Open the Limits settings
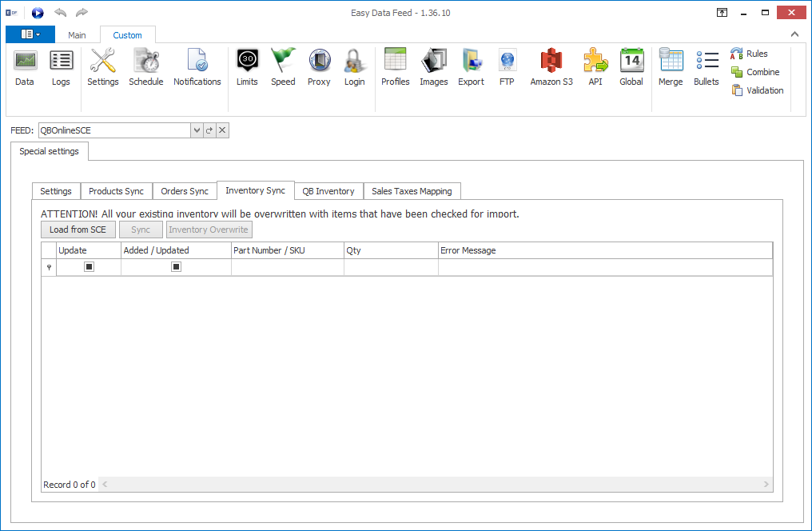 point(247,67)
